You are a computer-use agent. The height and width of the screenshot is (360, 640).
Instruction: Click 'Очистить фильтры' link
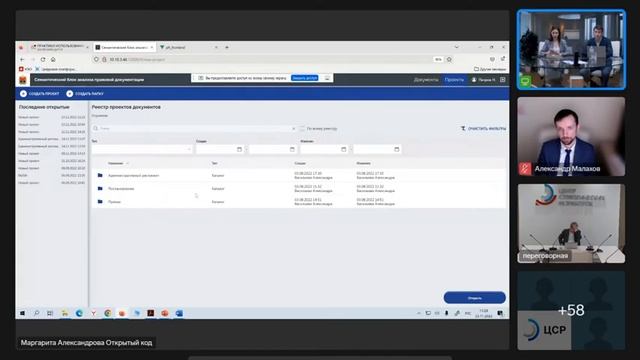pos(483,129)
